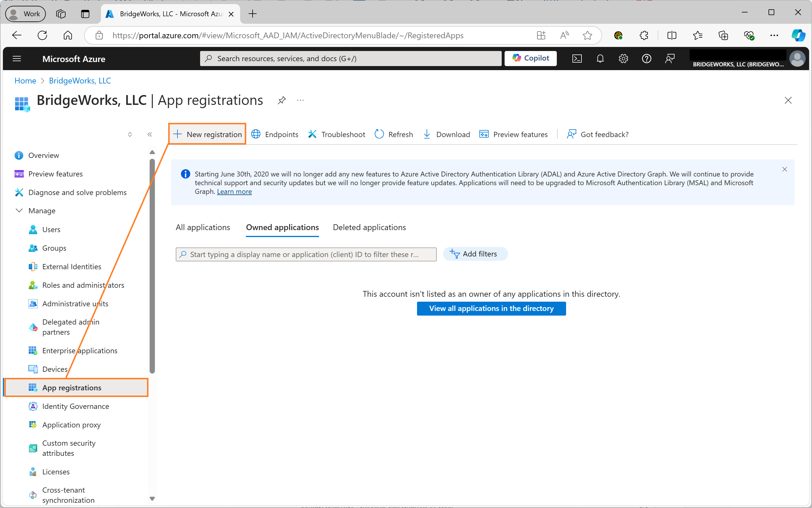
Task: Open BridgeWorks, LLC breadcrumb link
Action: click(x=80, y=81)
